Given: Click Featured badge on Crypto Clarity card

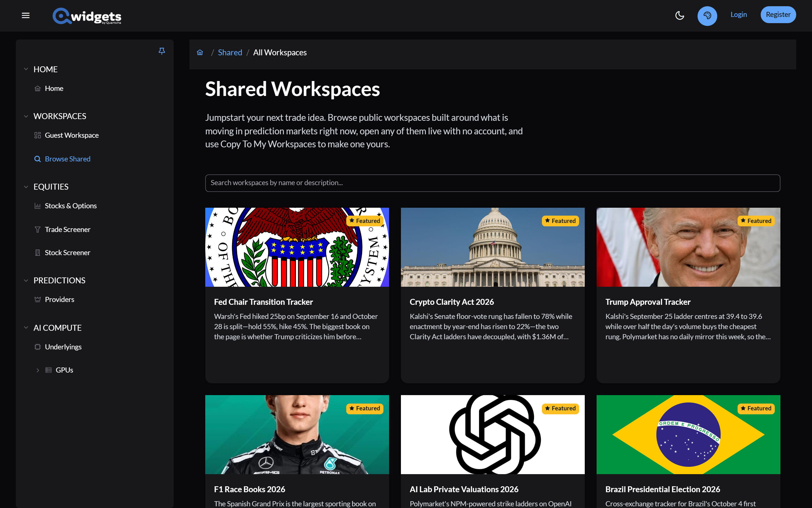Looking at the screenshot, I should tap(560, 221).
